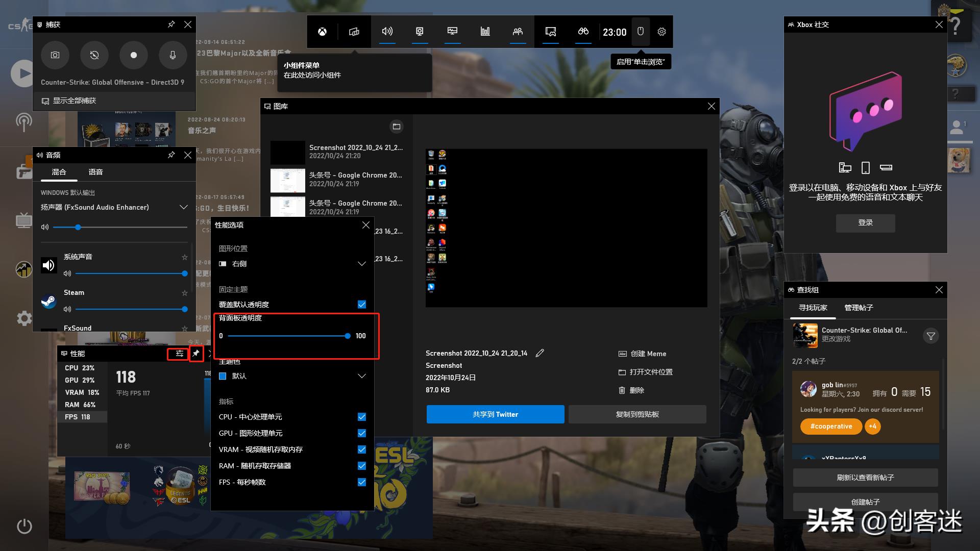Favorite System Sounds with the star
This screenshot has width=980, height=551.
click(x=185, y=257)
